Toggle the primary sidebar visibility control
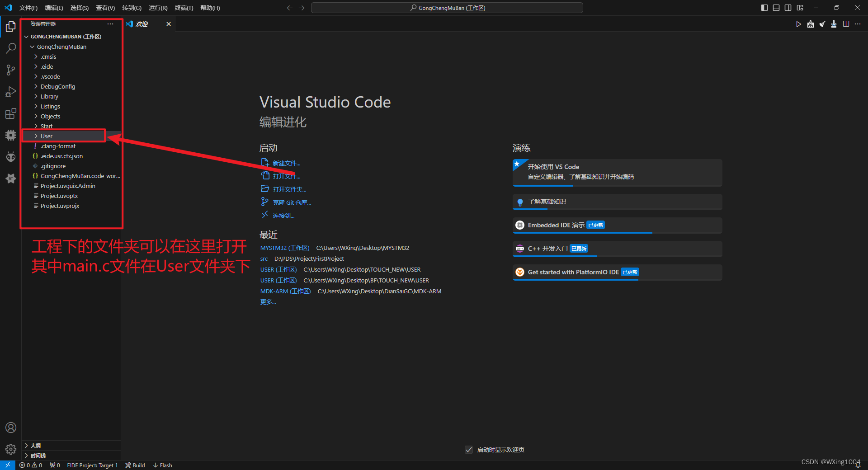 click(x=764, y=8)
